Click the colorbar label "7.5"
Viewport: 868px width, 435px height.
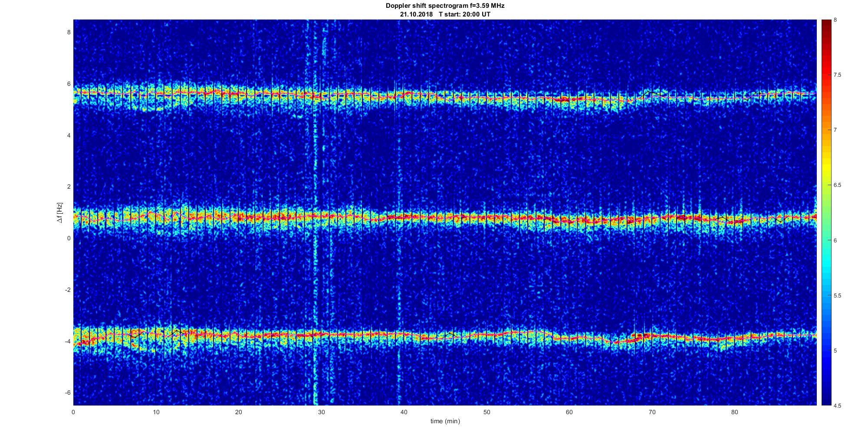tap(838, 75)
